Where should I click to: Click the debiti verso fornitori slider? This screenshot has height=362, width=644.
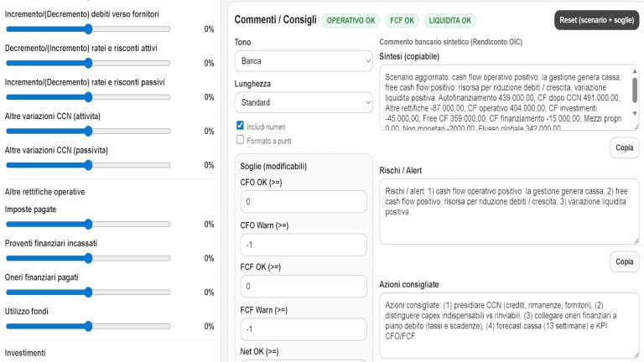(88, 28)
